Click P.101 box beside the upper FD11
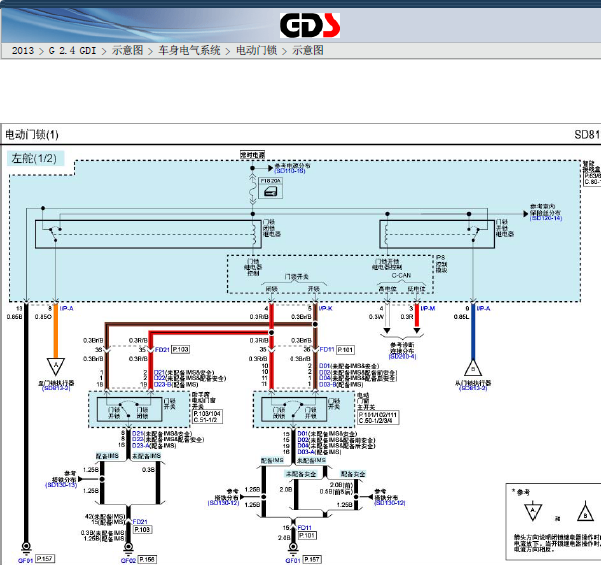Screen dimensions: 601x565 click(345, 350)
